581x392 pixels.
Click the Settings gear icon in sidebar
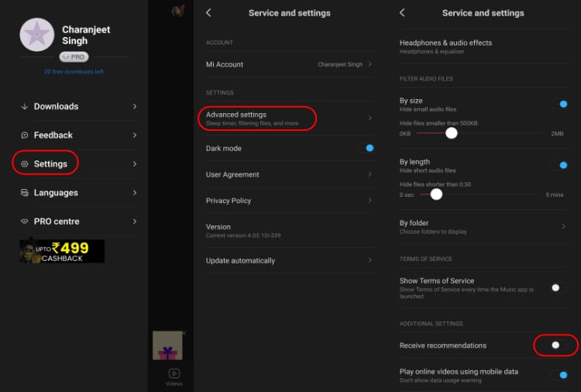pos(25,164)
